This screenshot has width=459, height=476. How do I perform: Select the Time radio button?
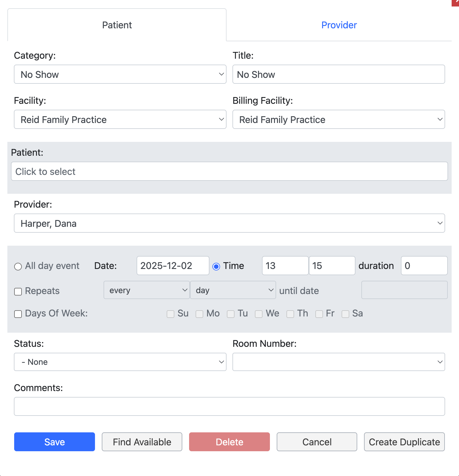(216, 267)
